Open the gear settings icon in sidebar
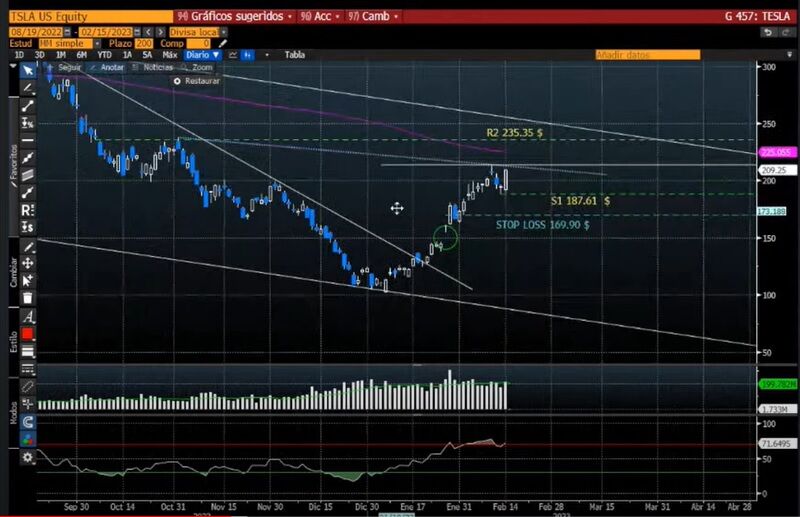Image resolution: width=800 pixels, height=517 pixels. tap(28, 458)
